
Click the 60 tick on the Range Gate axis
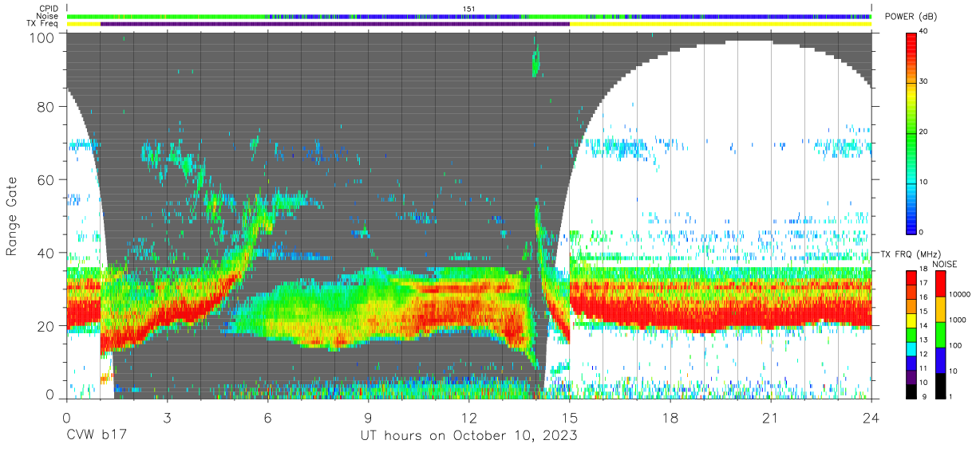[47, 180]
